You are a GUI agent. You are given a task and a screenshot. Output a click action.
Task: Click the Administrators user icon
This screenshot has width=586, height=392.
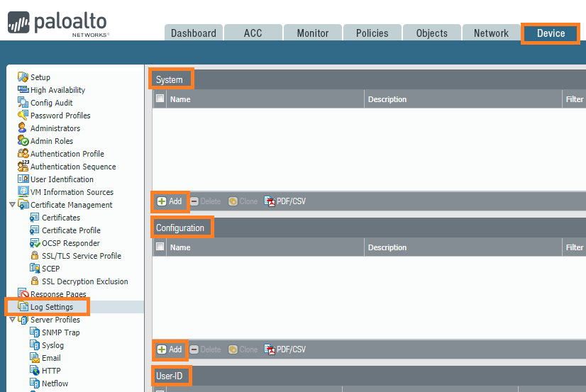pos(23,128)
